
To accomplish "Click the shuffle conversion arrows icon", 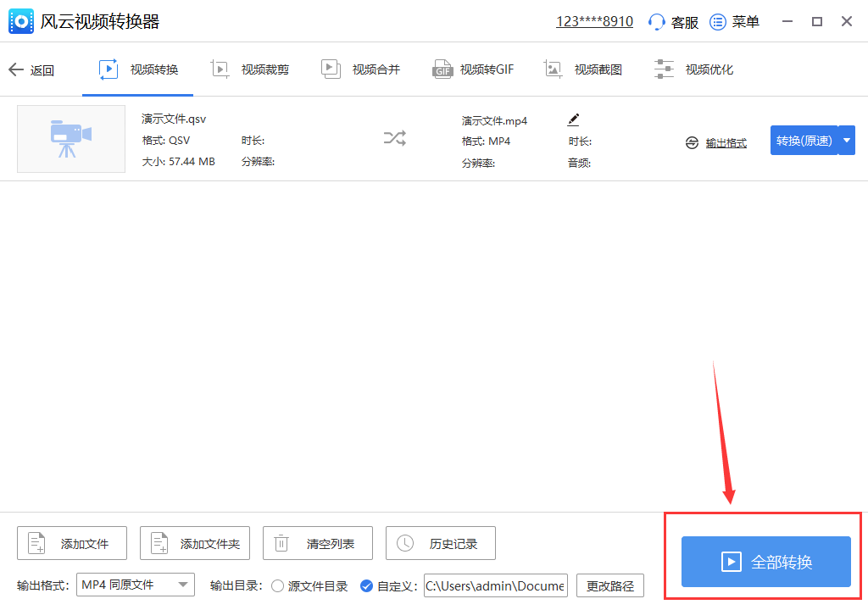I will pyautogui.click(x=395, y=138).
